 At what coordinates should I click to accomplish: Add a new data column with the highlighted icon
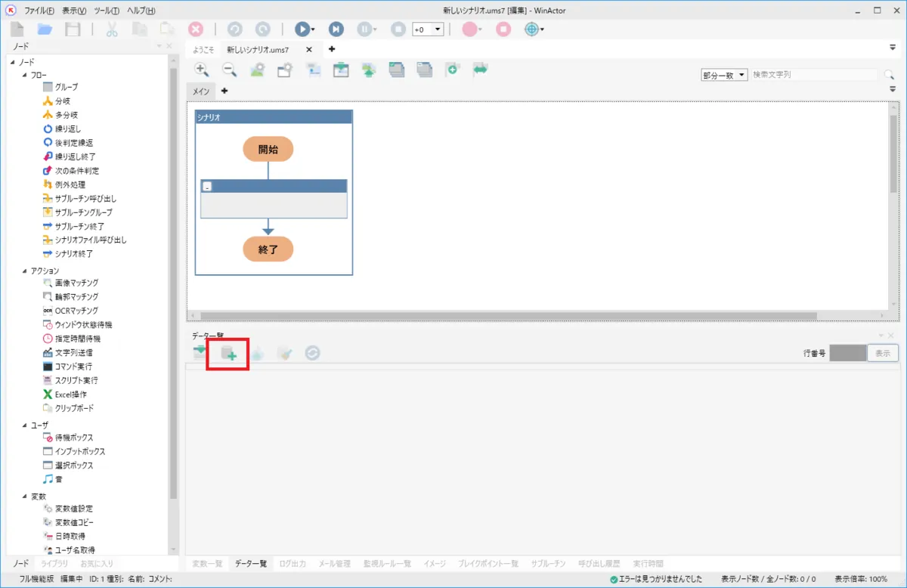point(228,352)
